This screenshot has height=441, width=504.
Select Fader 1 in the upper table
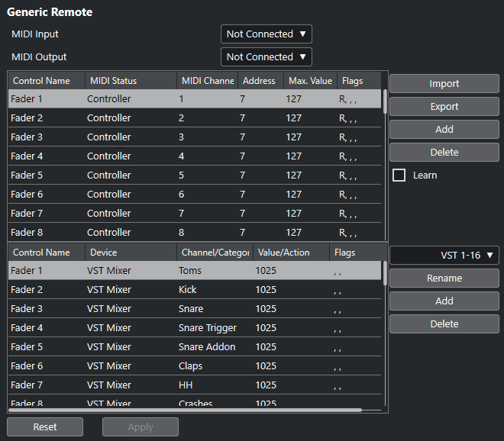tap(195, 99)
